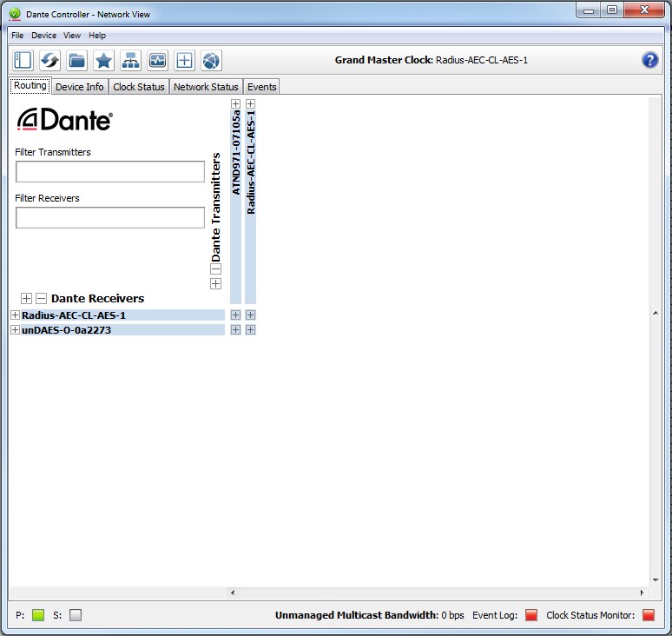Maximize the Dante Controller window
Screen dimensions: 672x636
click(612, 10)
